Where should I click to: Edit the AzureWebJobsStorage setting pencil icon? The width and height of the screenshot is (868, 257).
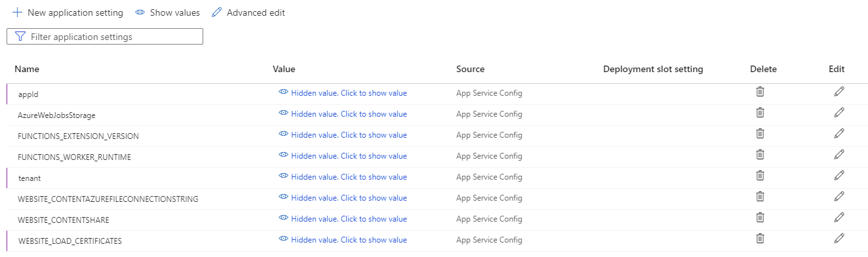[x=838, y=113]
